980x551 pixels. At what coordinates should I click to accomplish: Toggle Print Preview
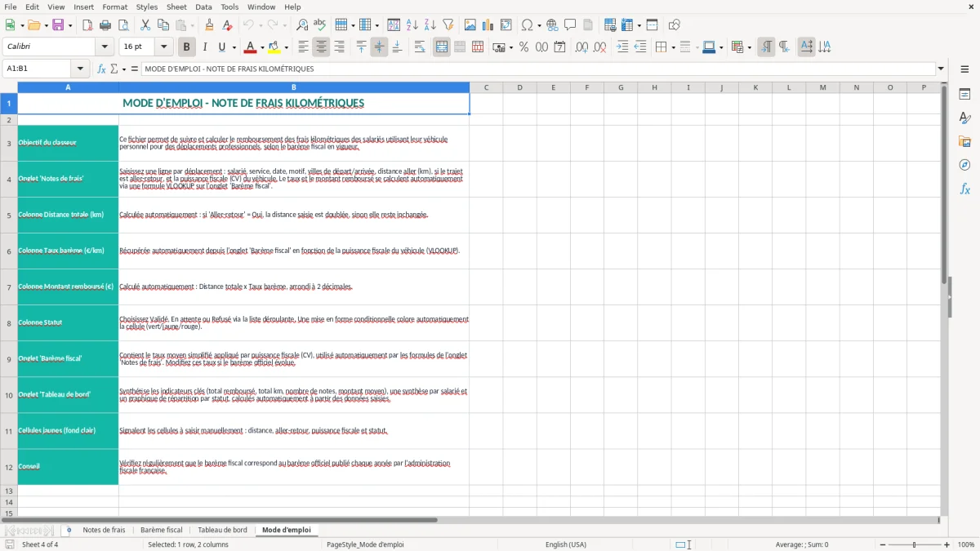(122, 25)
